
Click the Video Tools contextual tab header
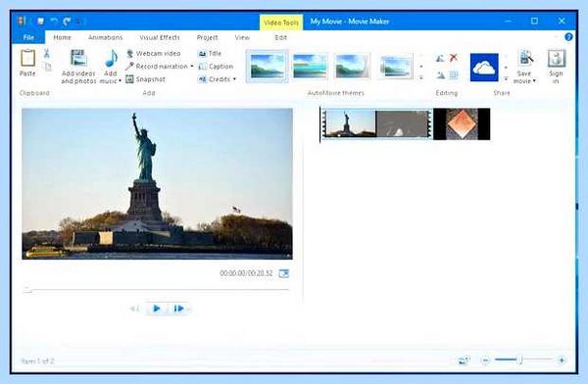point(281,23)
